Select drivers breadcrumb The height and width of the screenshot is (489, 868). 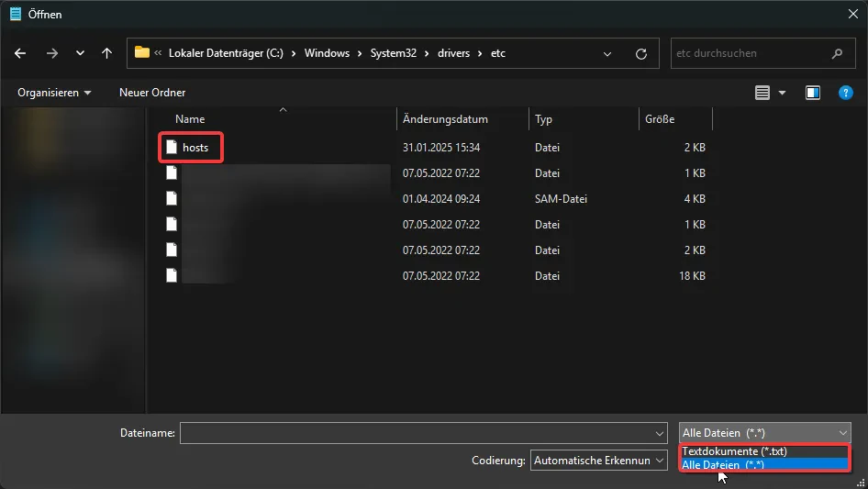click(453, 53)
